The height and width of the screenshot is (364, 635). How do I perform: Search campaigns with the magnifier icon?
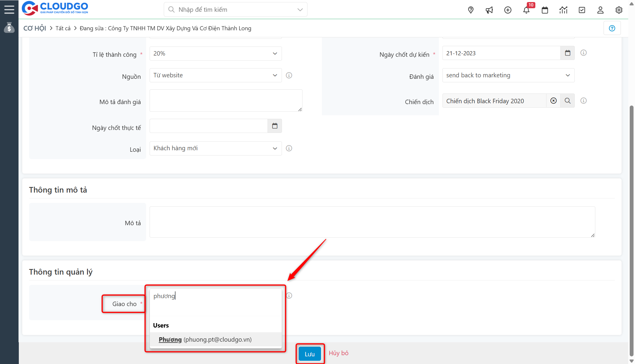(567, 101)
